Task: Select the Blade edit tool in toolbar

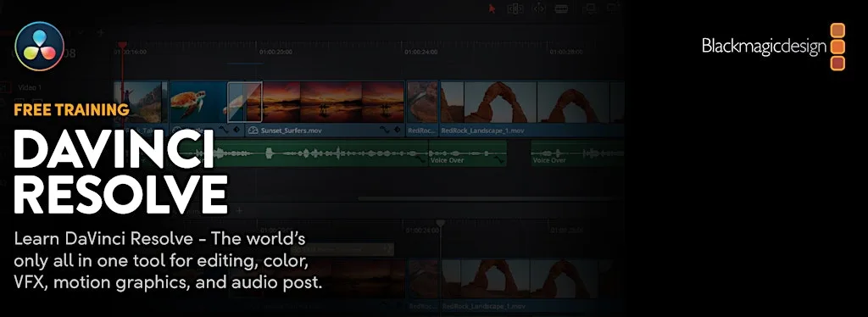Action: click(x=561, y=8)
